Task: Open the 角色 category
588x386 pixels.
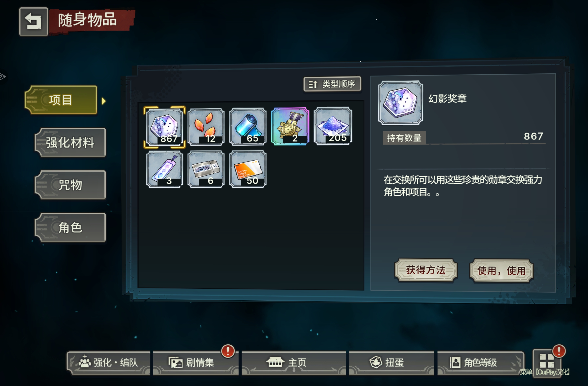Action: 70,227
